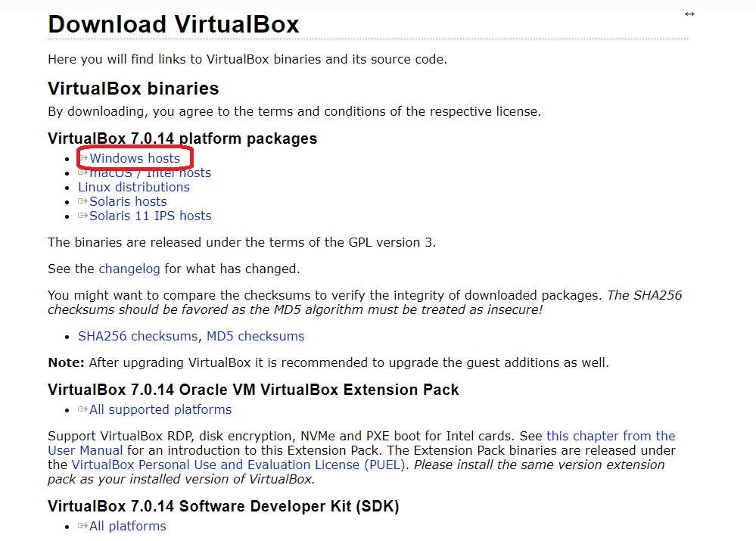756x541 pixels.
Task: Click the license agreement sentence under VirtualBox binaries
Action: [294, 112]
